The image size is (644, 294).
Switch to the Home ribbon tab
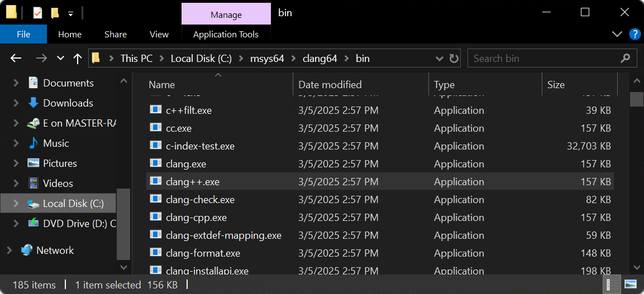70,35
